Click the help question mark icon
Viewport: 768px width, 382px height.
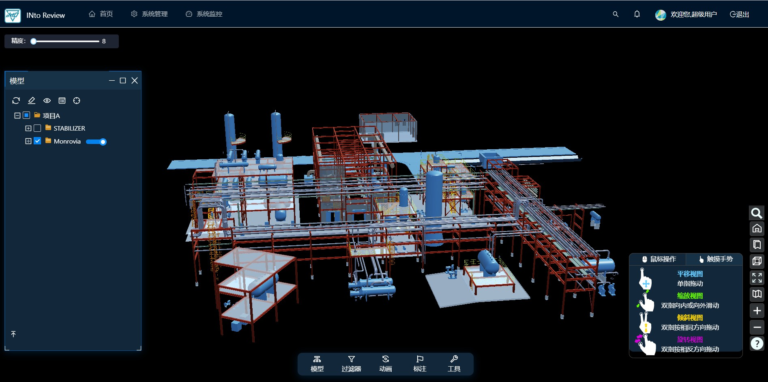click(x=757, y=343)
